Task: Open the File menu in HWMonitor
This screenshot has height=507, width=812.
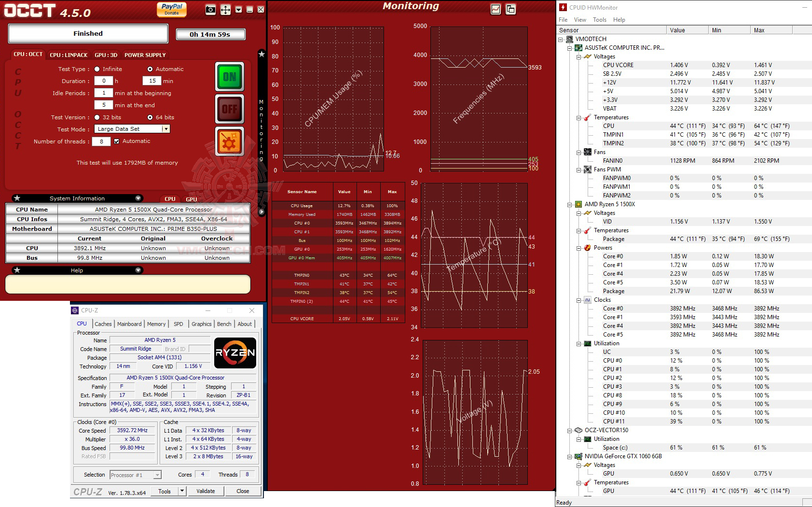Action: 563,20
